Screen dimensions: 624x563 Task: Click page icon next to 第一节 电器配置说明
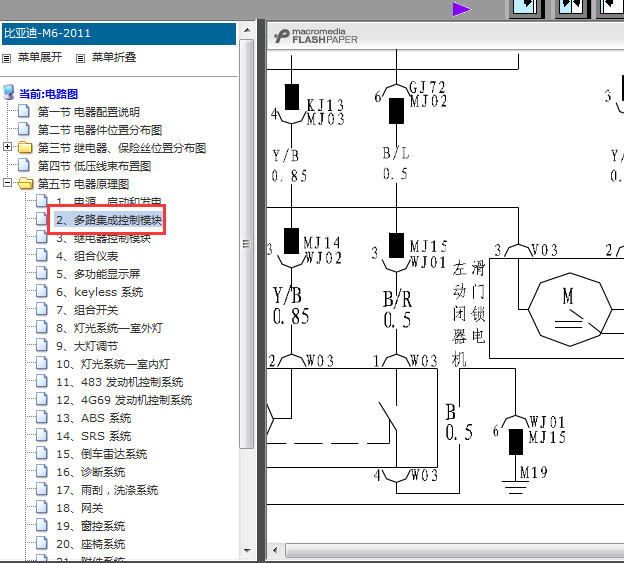23,111
